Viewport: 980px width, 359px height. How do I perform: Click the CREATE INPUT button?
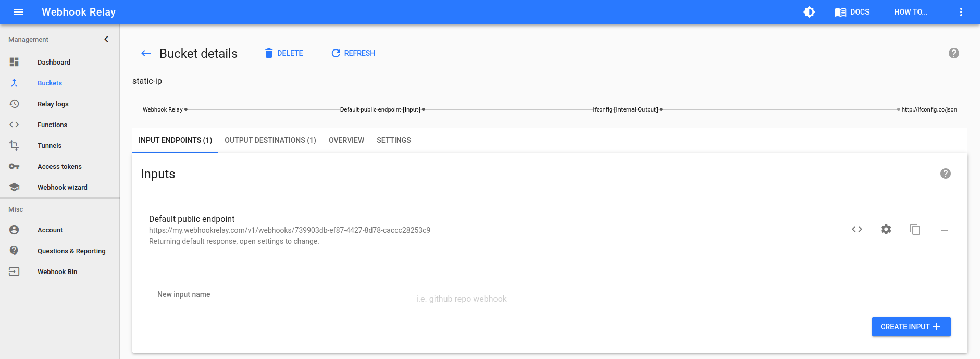pyautogui.click(x=911, y=327)
